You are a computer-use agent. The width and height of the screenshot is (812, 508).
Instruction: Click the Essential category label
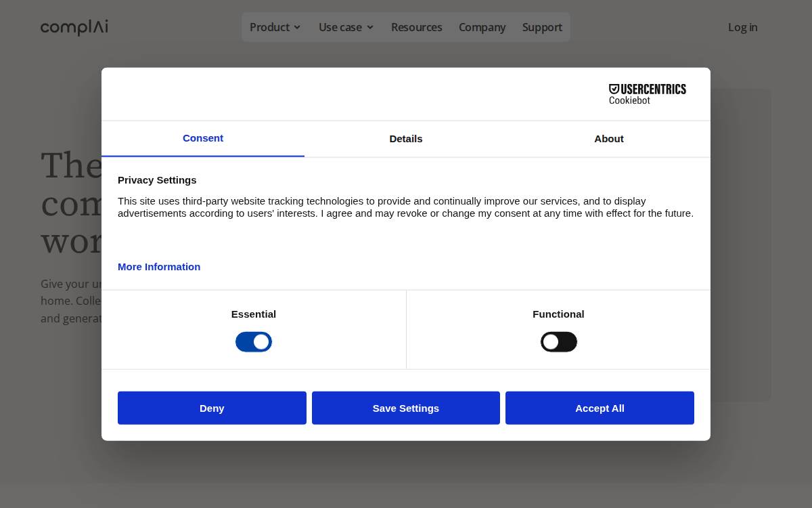point(254,314)
